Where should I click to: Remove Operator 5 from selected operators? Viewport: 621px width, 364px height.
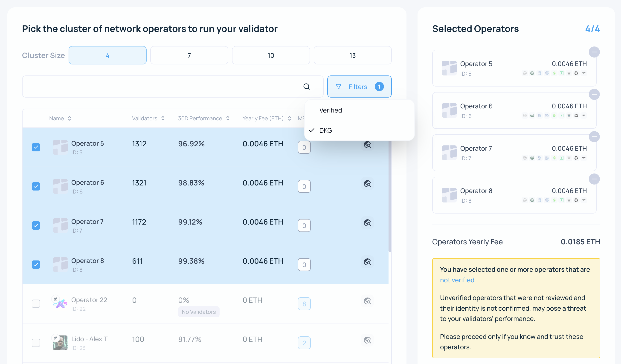click(x=594, y=52)
